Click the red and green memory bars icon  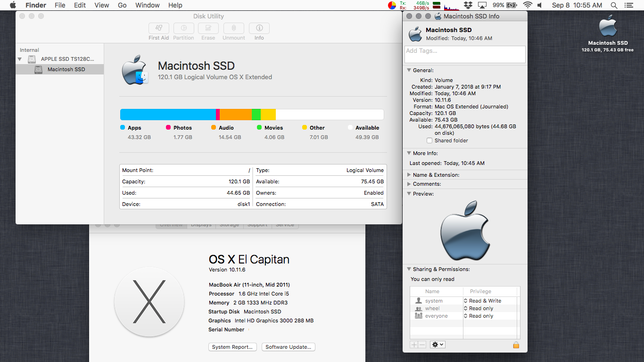coord(437,5)
